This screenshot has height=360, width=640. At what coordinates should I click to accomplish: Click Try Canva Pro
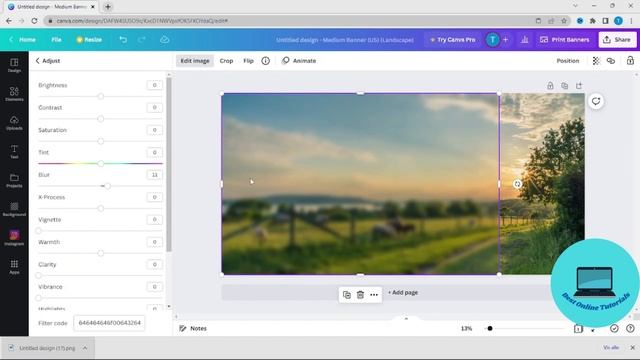[452, 40]
